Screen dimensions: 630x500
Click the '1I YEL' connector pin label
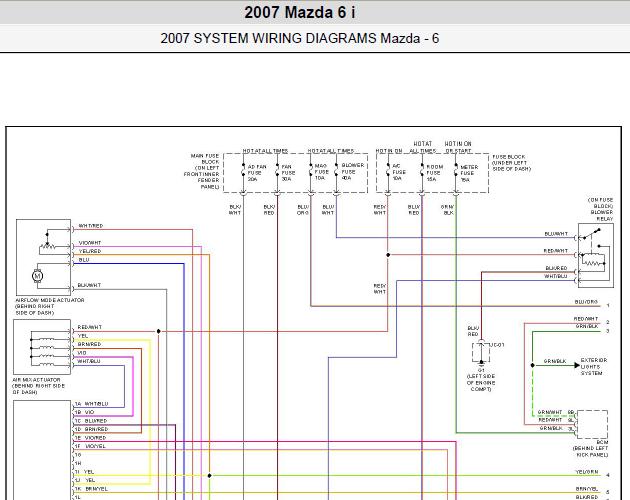pos(84,472)
